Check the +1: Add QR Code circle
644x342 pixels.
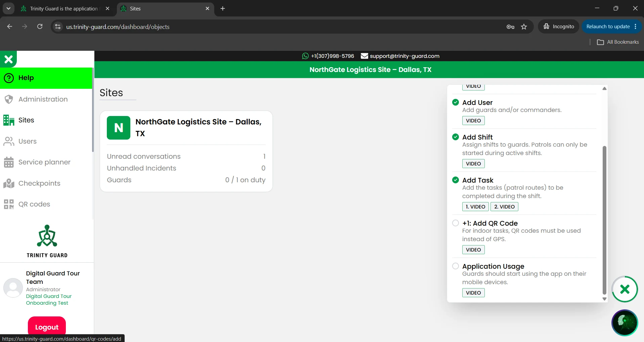click(x=456, y=223)
